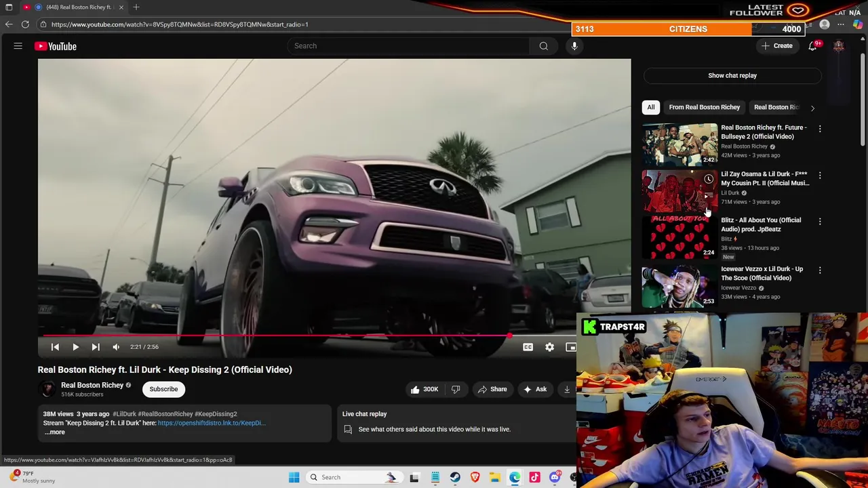Download the video using arrow icon
The image size is (868, 488).
(x=567, y=389)
